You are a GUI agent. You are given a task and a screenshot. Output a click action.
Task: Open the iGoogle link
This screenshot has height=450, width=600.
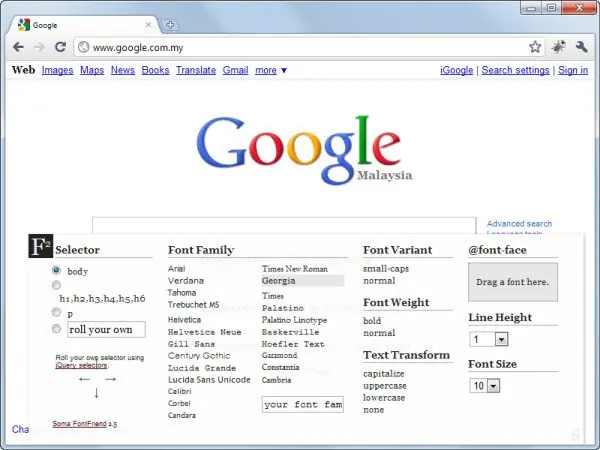click(x=457, y=70)
